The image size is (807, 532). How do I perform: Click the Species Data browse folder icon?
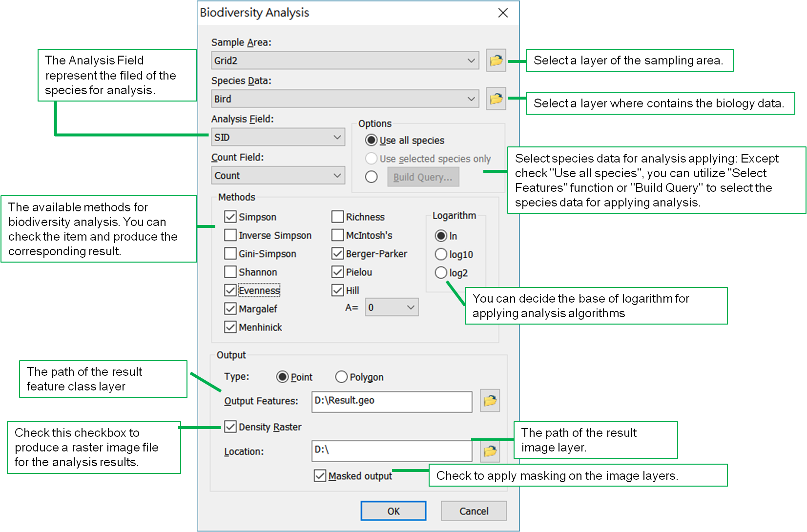coord(496,99)
